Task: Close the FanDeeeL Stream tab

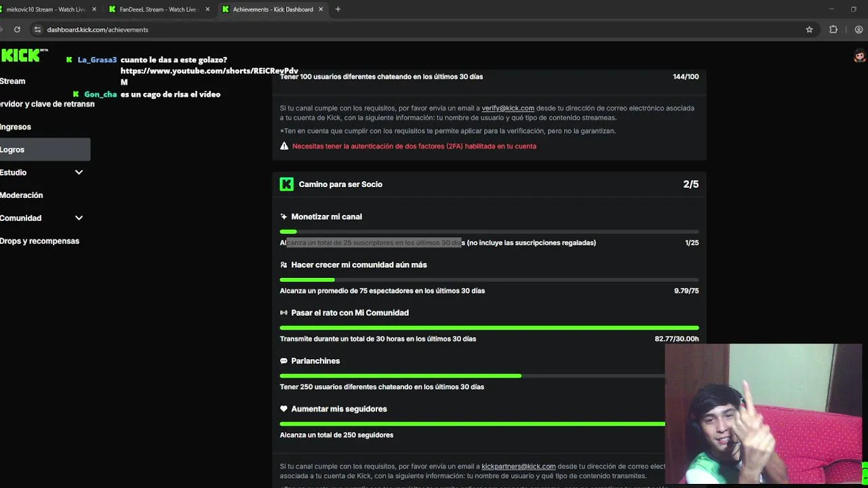Action: pos(207,9)
